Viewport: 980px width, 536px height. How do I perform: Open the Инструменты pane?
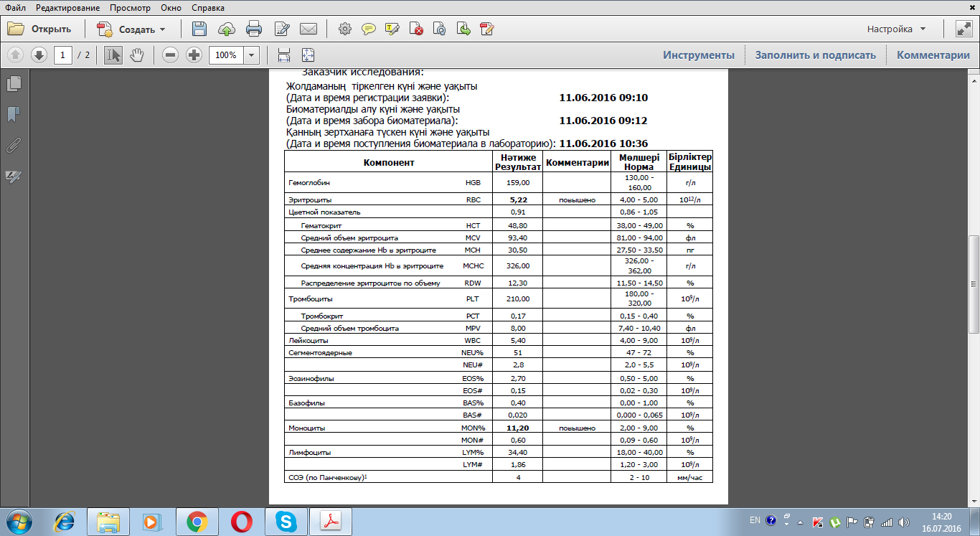point(699,55)
